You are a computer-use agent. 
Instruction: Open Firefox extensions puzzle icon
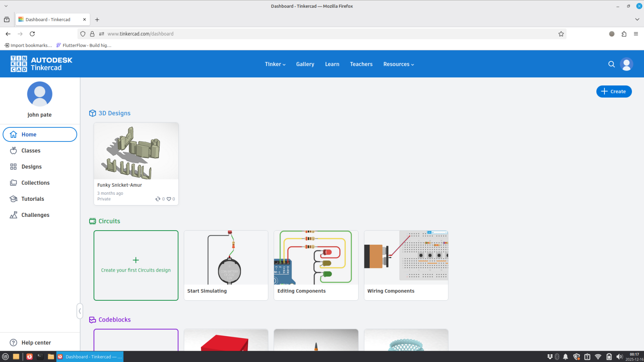pyautogui.click(x=624, y=34)
